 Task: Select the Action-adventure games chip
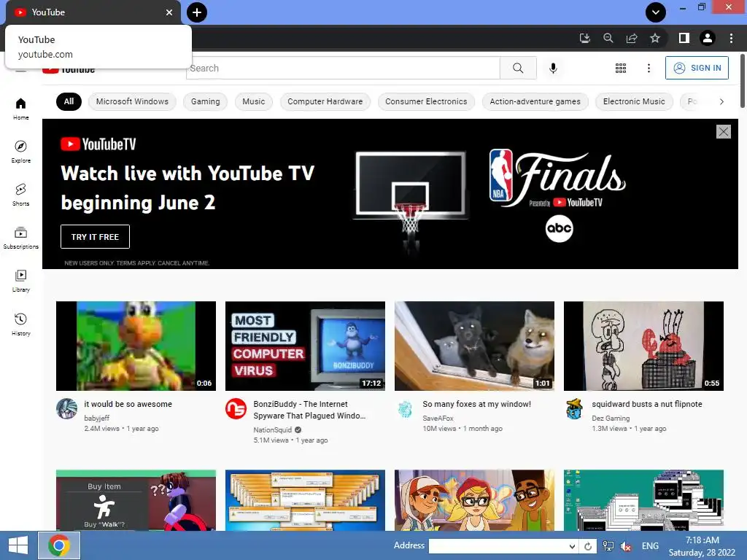pos(535,101)
